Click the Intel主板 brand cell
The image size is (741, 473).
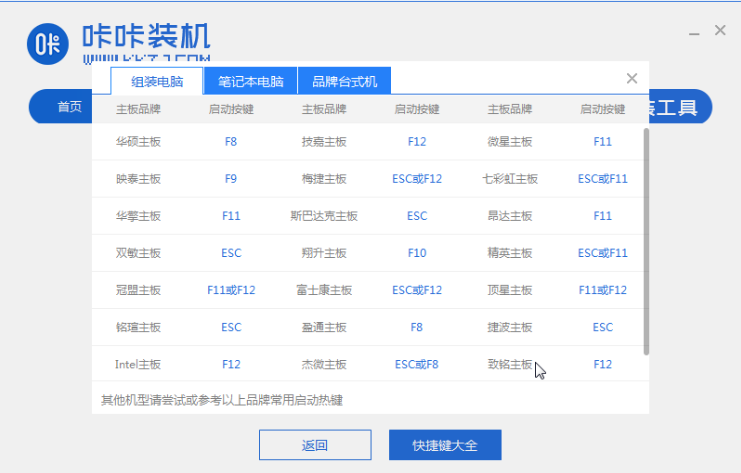[x=138, y=364]
